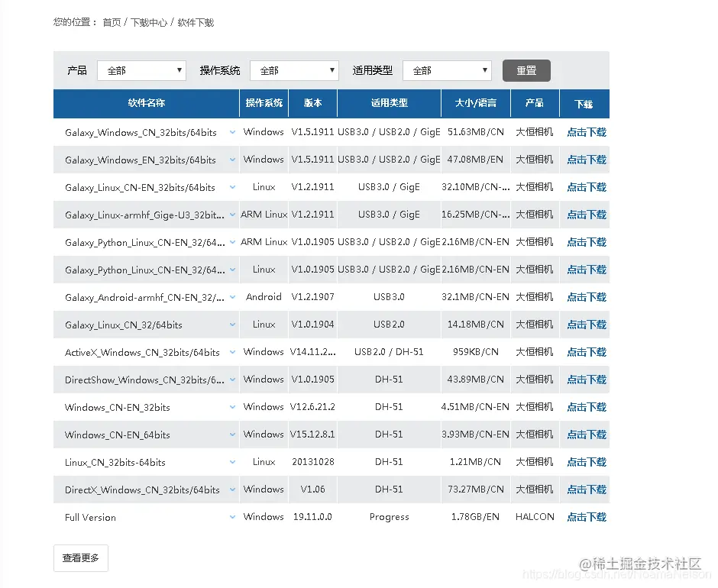Click version 19.11.0.0 cell
Screen dimensions: 718x588
tap(312, 517)
